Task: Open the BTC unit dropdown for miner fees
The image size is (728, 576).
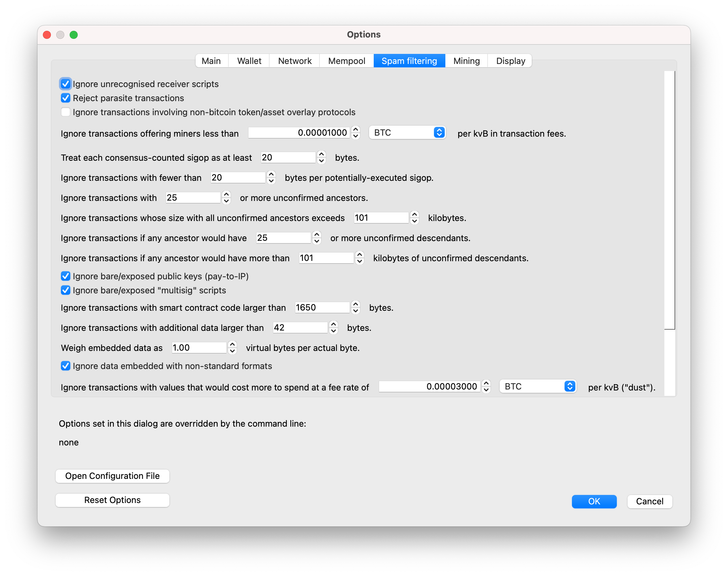Action: (x=407, y=133)
